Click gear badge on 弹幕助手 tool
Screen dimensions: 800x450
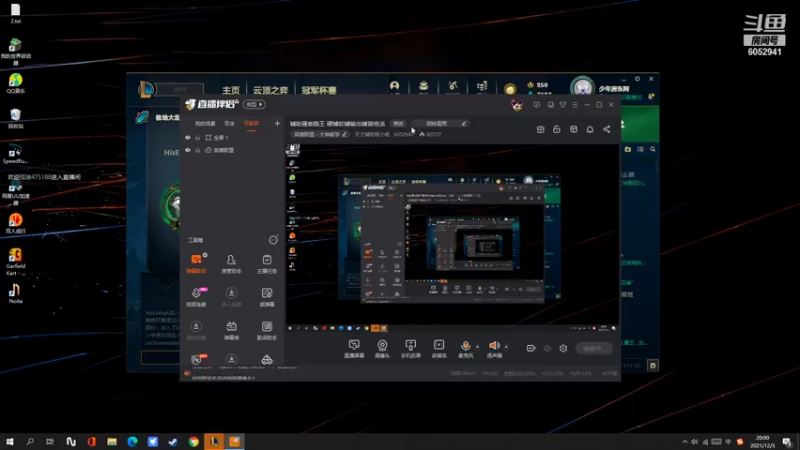point(205,255)
